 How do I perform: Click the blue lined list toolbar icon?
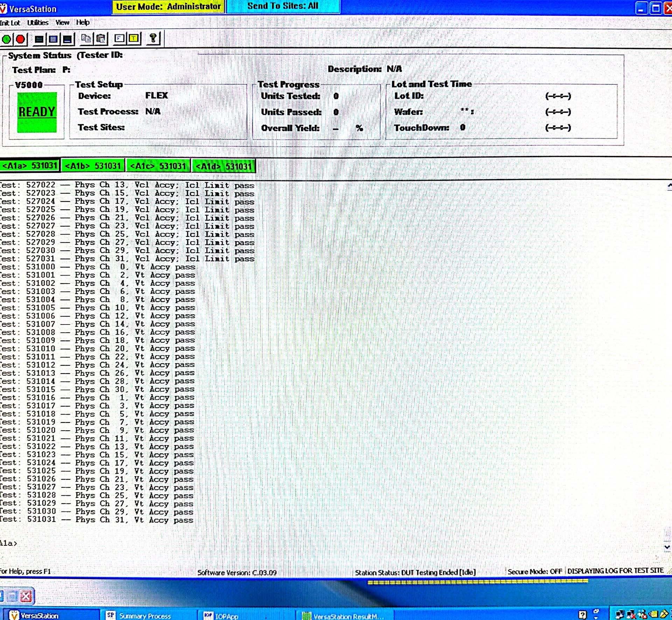point(53,39)
